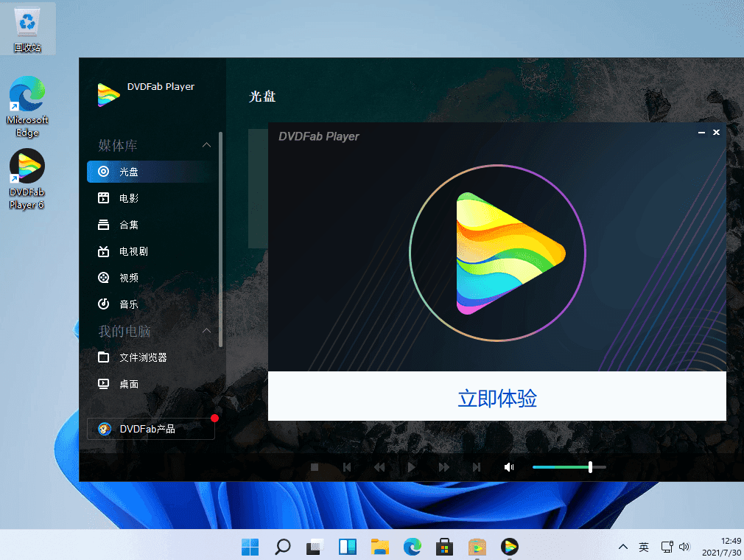
Task: Click the folder icon next to 文件浏览器
Action: click(103, 357)
